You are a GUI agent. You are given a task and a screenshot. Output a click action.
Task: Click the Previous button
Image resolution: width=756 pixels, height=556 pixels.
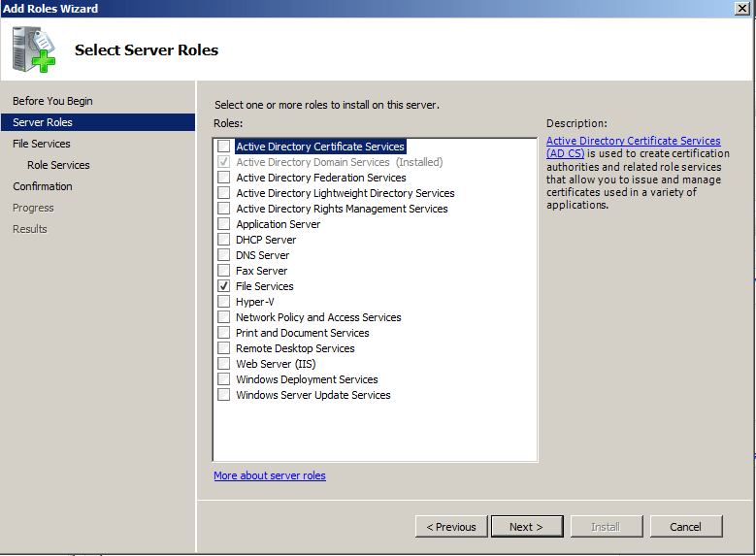tap(451, 527)
